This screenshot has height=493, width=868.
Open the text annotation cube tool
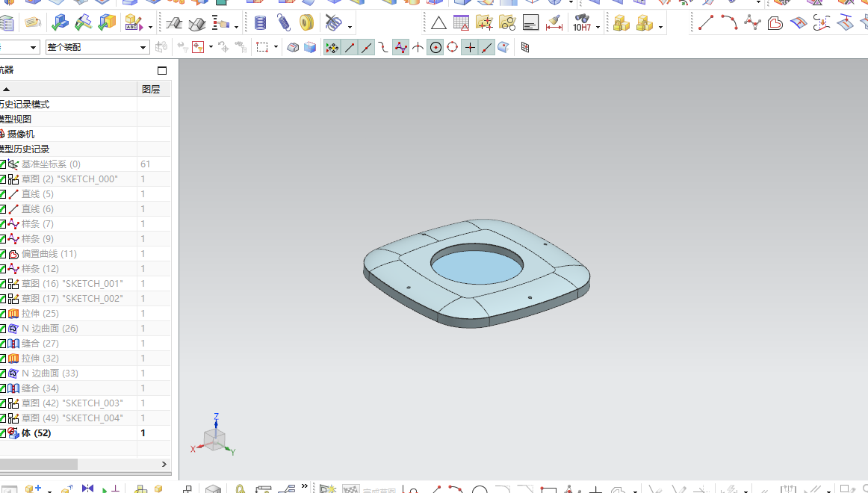tap(134, 22)
